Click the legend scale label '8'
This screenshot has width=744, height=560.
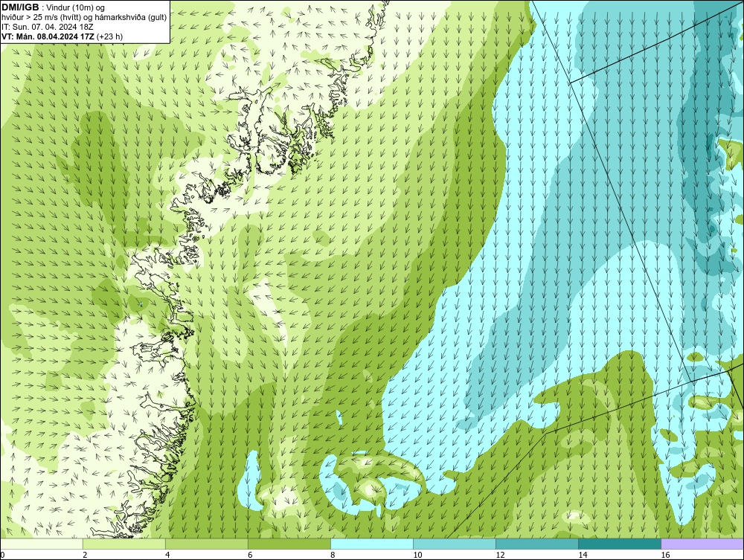click(x=333, y=556)
